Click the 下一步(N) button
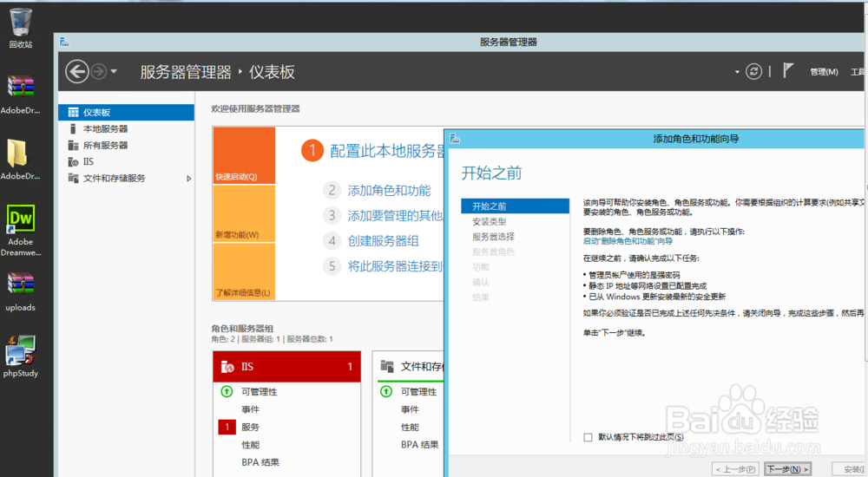This screenshot has width=868, height=477. click(788, 469)
